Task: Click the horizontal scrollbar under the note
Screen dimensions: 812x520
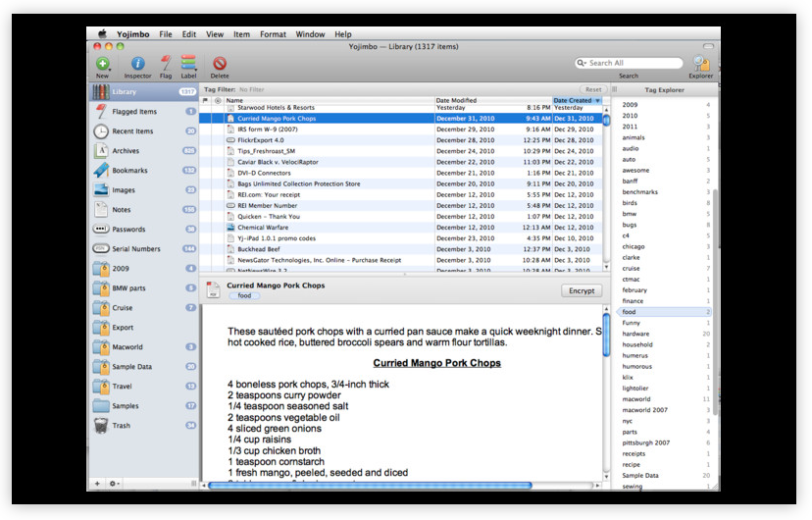Action: [x=373, y=485]
